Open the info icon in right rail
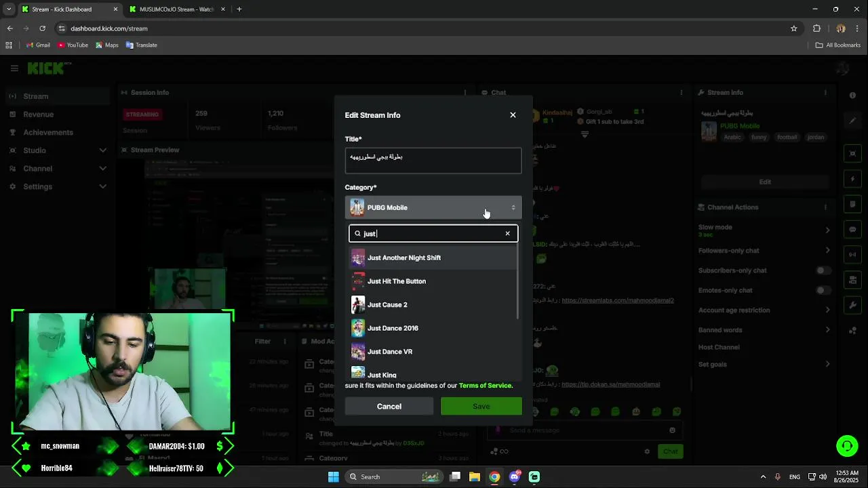The height and width of the screenshot is (488, 868). (x=852, y=96)
